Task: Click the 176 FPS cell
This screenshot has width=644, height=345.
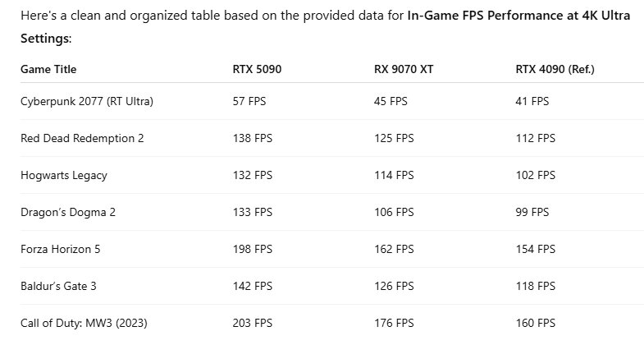Action: pyautogui.click(x=394, y=323)
